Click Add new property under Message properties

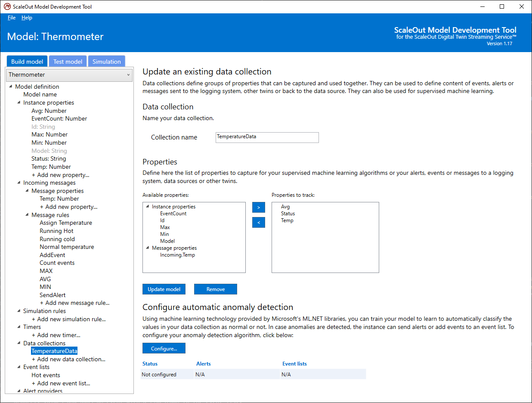[x=69, y=207]
